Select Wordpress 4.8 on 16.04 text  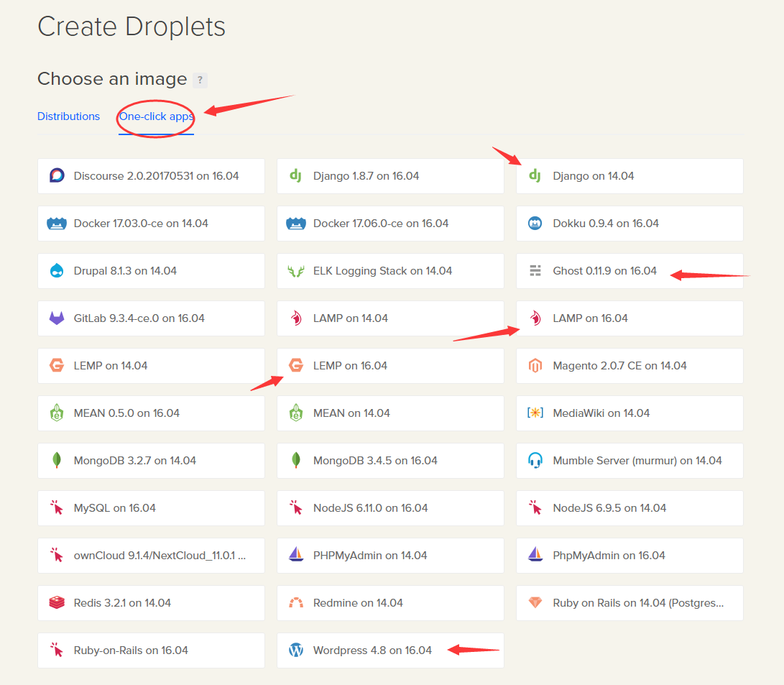pos(372,650)
